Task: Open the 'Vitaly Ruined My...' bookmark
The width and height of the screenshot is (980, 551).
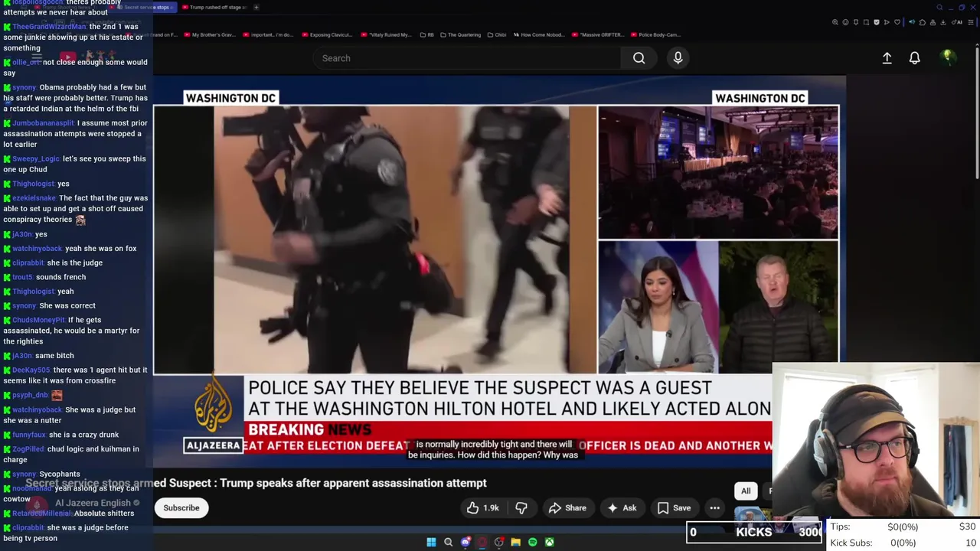Action: coord(387,34)
